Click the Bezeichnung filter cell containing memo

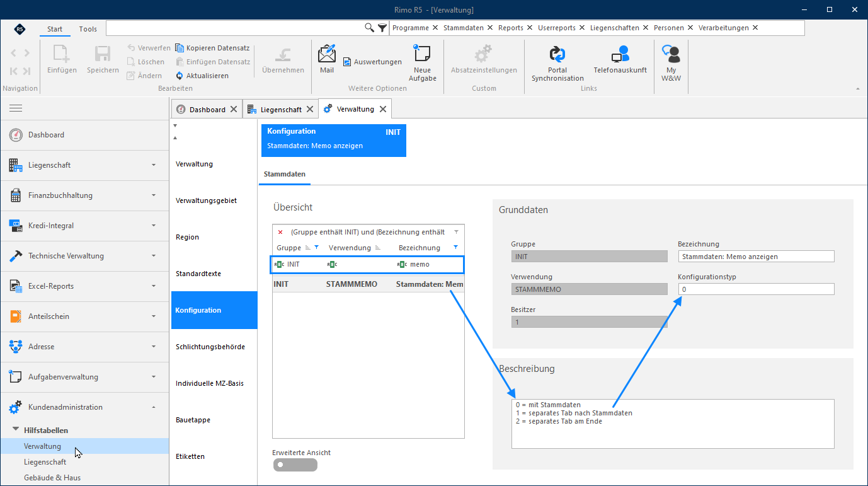(x=428, y=264)
